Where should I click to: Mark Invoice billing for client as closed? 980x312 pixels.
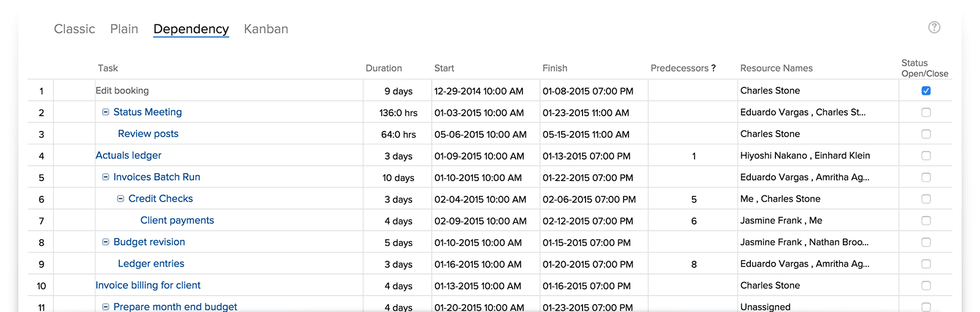[x=926, y=286]
